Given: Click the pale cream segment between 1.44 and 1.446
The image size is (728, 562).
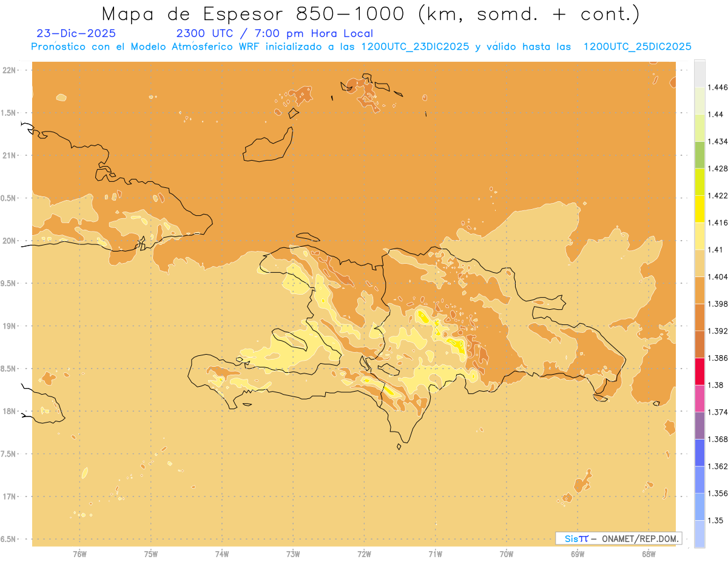Looking at the screenshot, I should click(x=699, y=101).
